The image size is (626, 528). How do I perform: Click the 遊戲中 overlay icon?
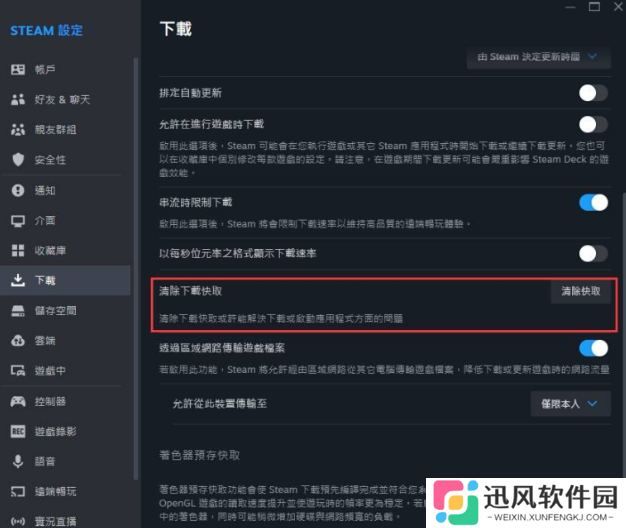(x=18, y=371)
